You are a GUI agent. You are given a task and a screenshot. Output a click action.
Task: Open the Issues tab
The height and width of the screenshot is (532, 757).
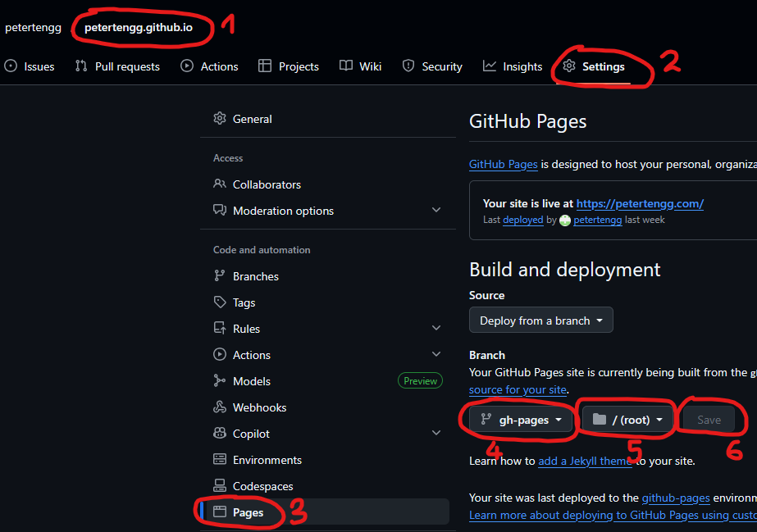pyautogui.click(x=30, y=66)
